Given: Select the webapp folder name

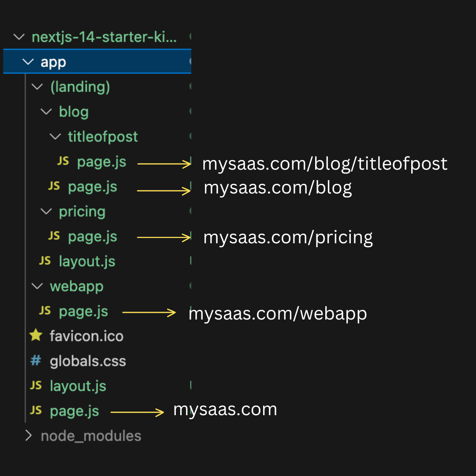Looking at the screenshot, I should pos(77,286).
